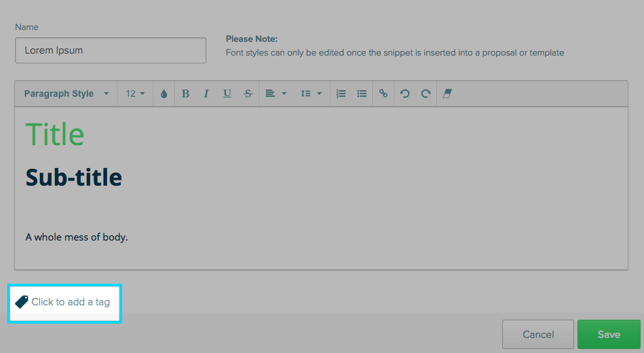Open the line height dropdown
The height and width of the screenshot is (353, 644).
point(311,93)
